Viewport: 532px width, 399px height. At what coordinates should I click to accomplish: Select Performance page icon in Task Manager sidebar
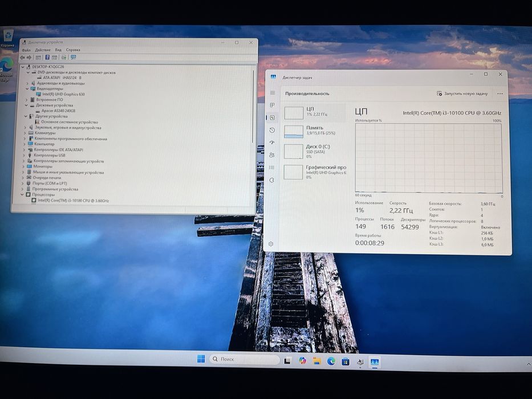(272, 117)
